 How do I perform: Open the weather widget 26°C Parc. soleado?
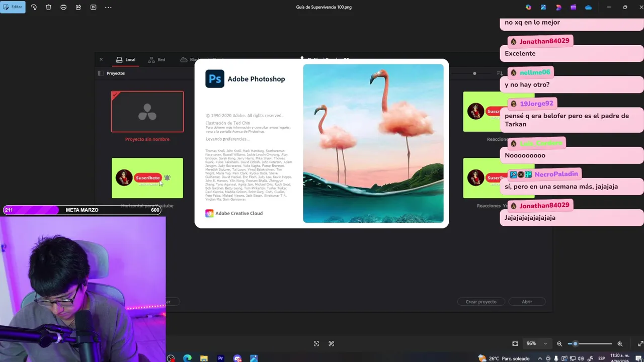[x=504, y=358]
